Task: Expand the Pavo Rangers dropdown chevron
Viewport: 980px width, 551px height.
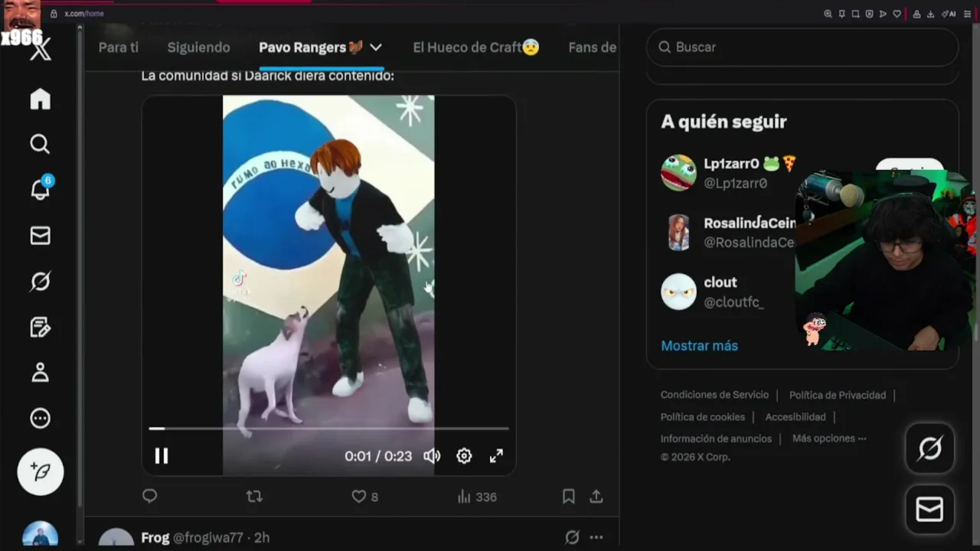Action: [x=376, y=47]
